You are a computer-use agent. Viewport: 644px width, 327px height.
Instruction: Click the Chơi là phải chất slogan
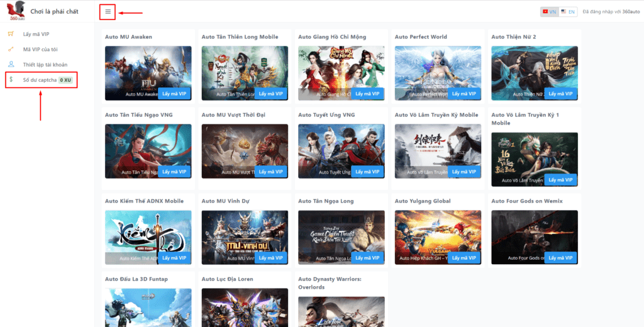point(55,11)
